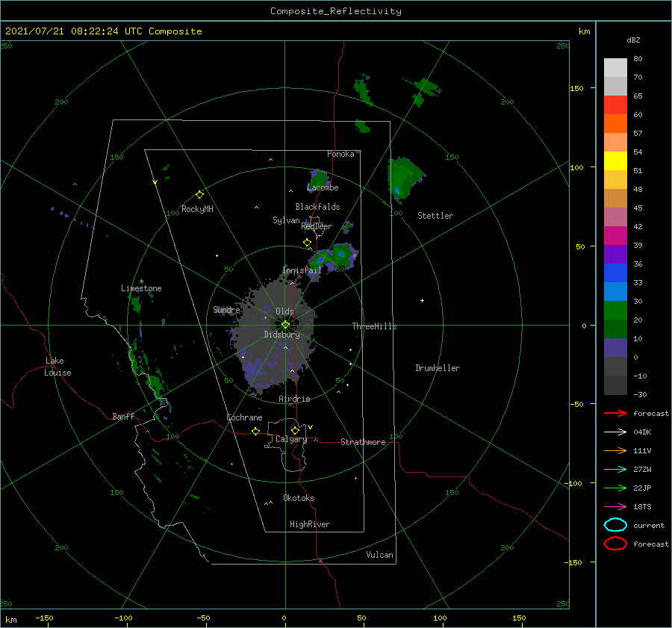Click the light blue 33–30 dBZ swatch

point(615,291)
